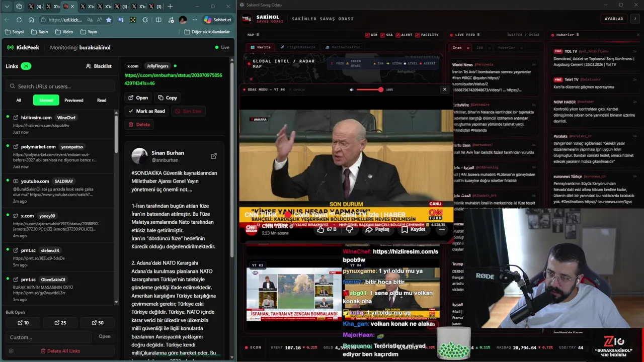Add a new browser tab
Image resolution: width=644 pixels, height=362 pixels.
(x=170, y=7)
